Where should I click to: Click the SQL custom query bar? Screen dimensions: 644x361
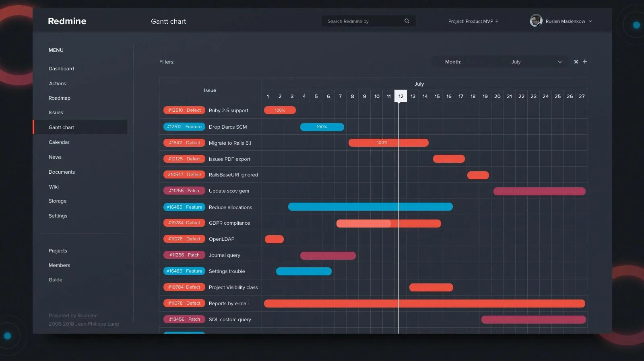coord(533,320)
